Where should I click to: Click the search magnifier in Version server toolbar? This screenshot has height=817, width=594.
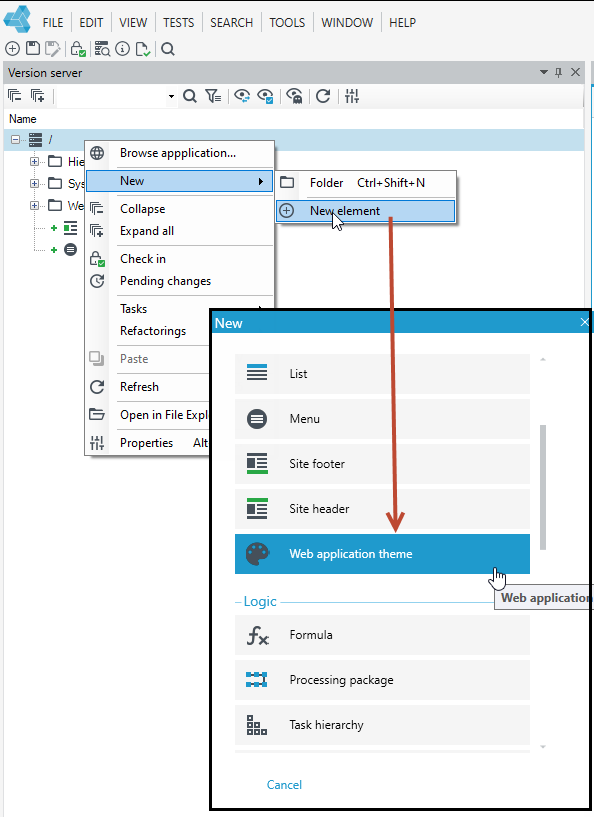tap(190, 96)
